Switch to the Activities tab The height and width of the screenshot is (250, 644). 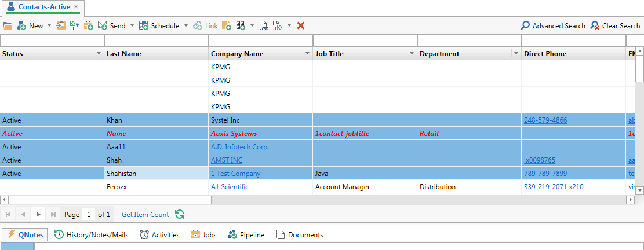point(160,235)
